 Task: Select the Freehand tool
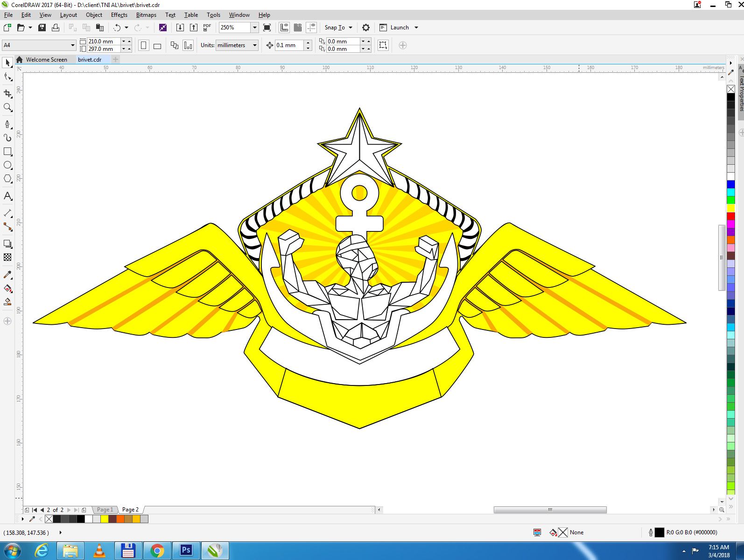coord(7,124)
